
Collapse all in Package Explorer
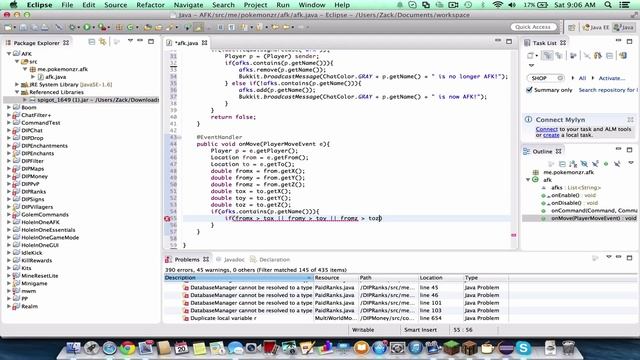[x=91, y=42]
